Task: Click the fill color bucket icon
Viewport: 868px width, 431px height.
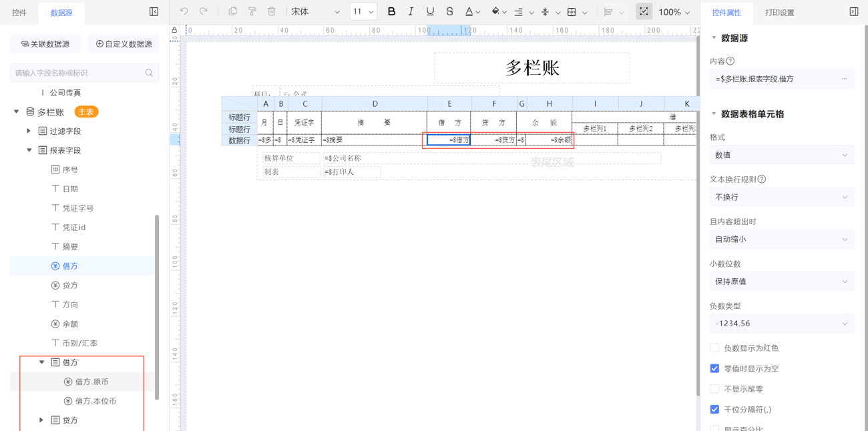Action: (495, 11)
